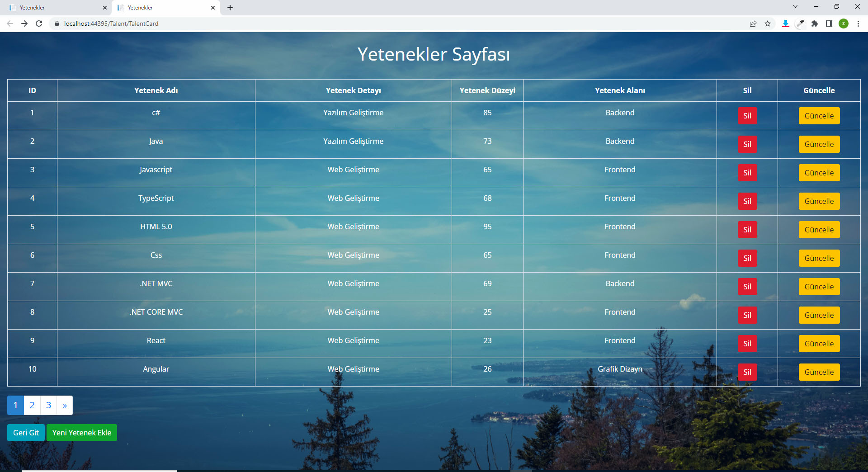Click the next page » arrow
Viewport: 868px width, 472px height.
(65, 405)
